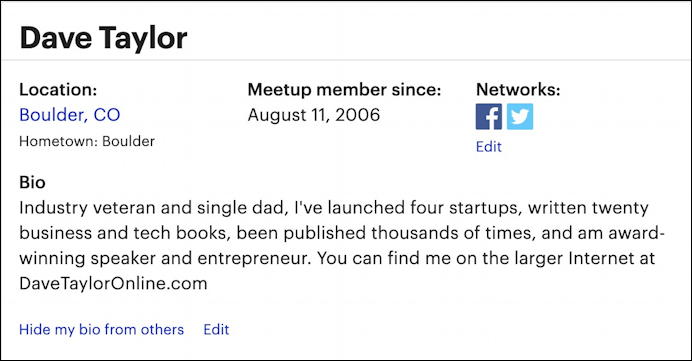This screenshot has height=361, width=692.
Task: Open the Twitter bird icon
Action: [520, 117]
